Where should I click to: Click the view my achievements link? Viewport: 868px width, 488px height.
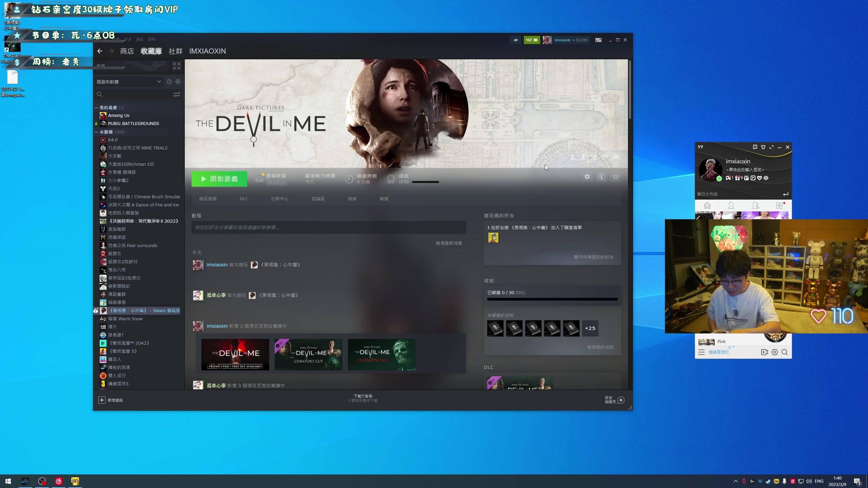600,347
